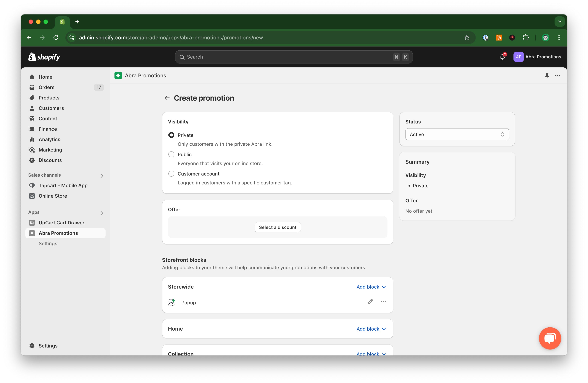Select Public visibility option
This screenshot has width=588, height=383.
tap(171, 155)
